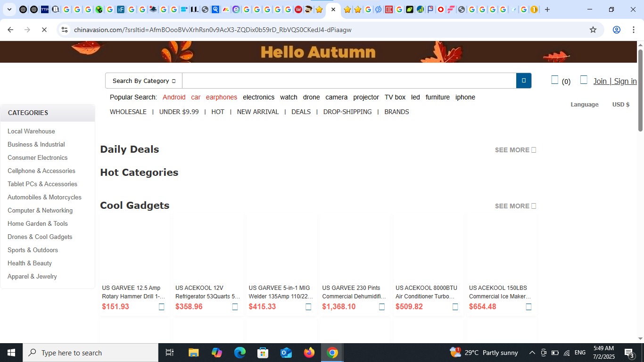This screenshot has width=644, height=362.
Task: Search popular term TV box
Action: click(x=395, y=97)
